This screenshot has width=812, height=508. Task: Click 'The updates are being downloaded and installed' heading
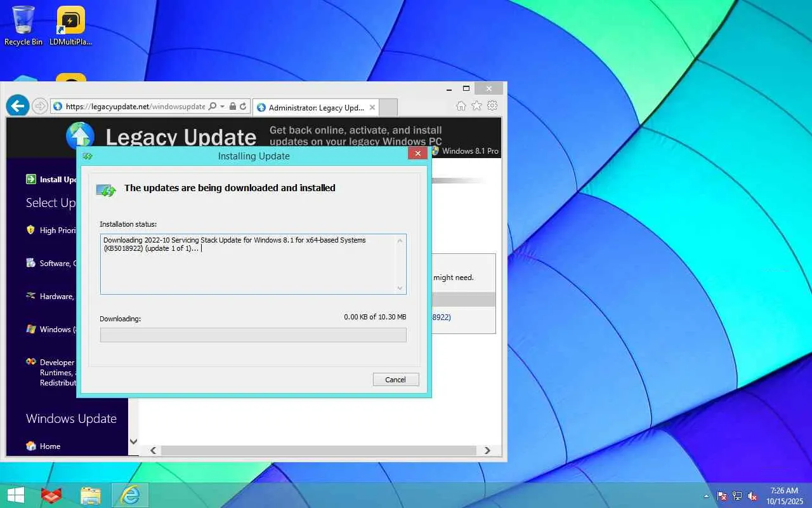[x=230, y=188]
